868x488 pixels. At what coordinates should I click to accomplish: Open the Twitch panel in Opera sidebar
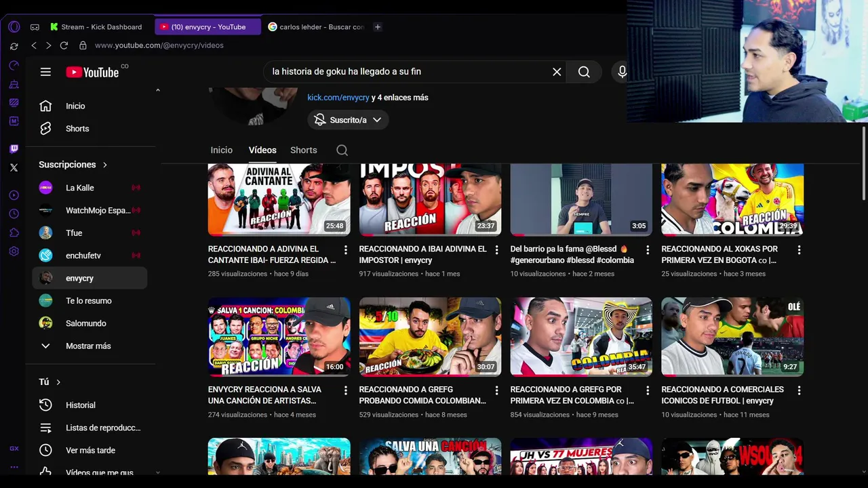(x=14, y=148)
